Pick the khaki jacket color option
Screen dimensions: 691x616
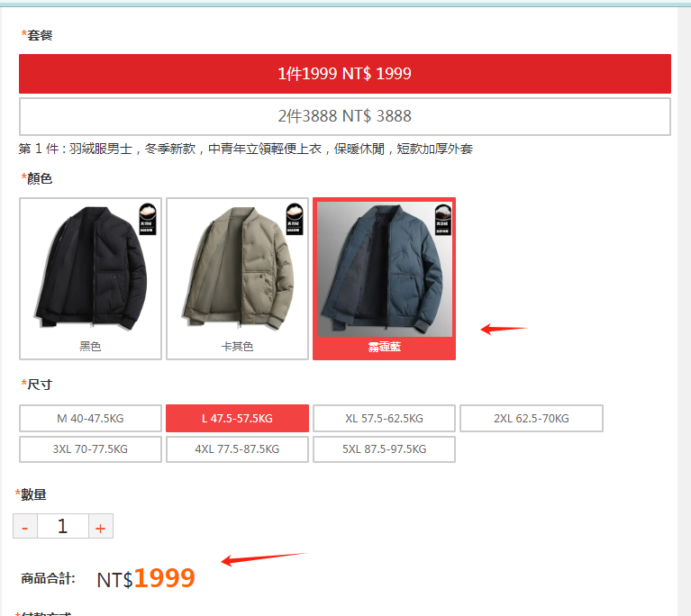[237, 278]
